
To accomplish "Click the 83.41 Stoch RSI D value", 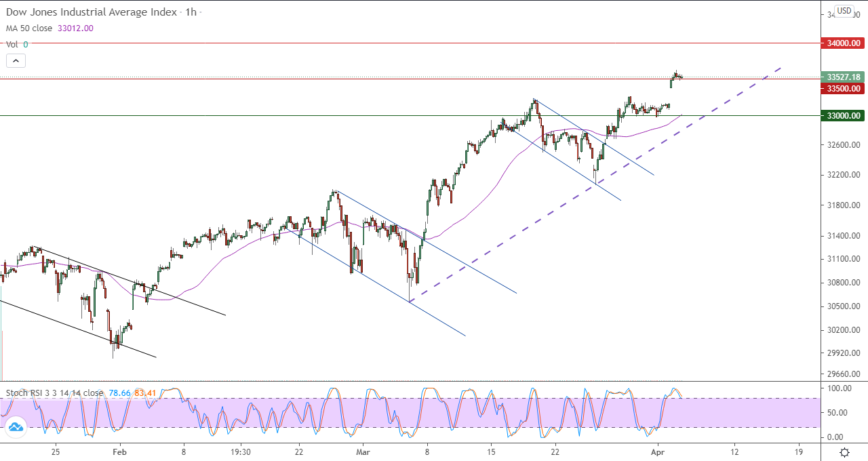I will click(145, 393).
